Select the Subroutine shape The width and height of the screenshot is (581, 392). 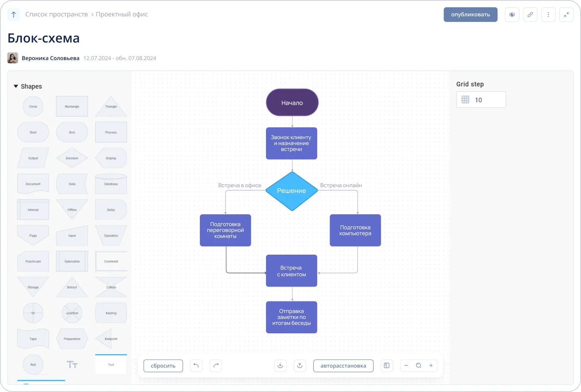72,261
